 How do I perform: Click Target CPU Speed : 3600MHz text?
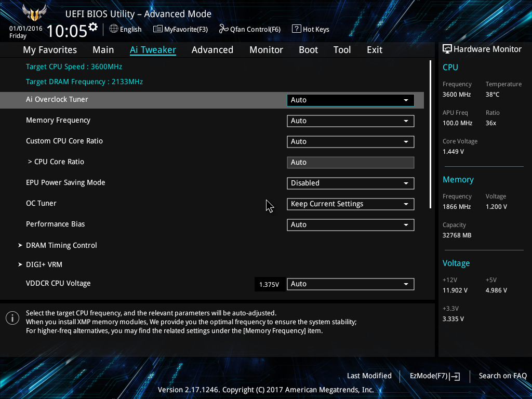(x=74, y=66)
